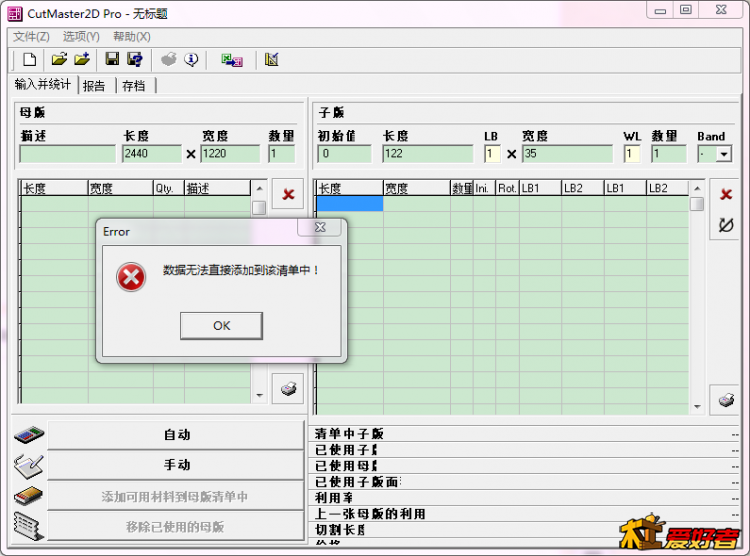The height and width of the screenshot is (556, 750).
Task: Click the Ini. column header in 子版 list
Action: point(485,188)
